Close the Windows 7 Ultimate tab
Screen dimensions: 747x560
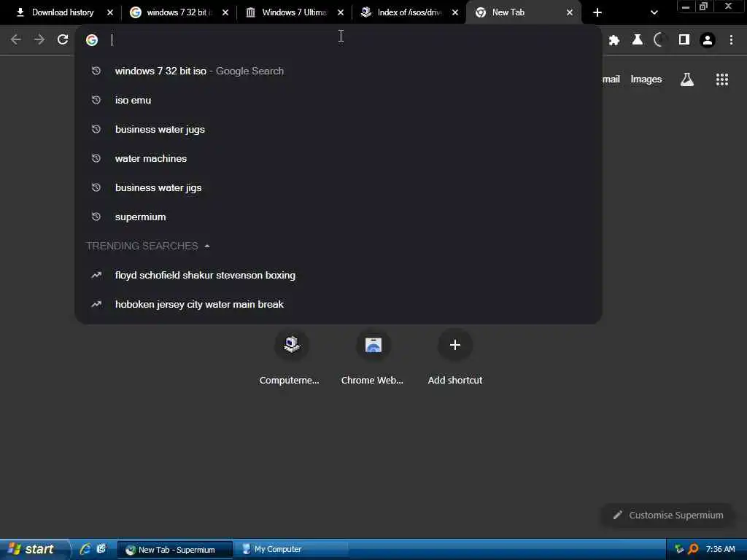point(341,13)
